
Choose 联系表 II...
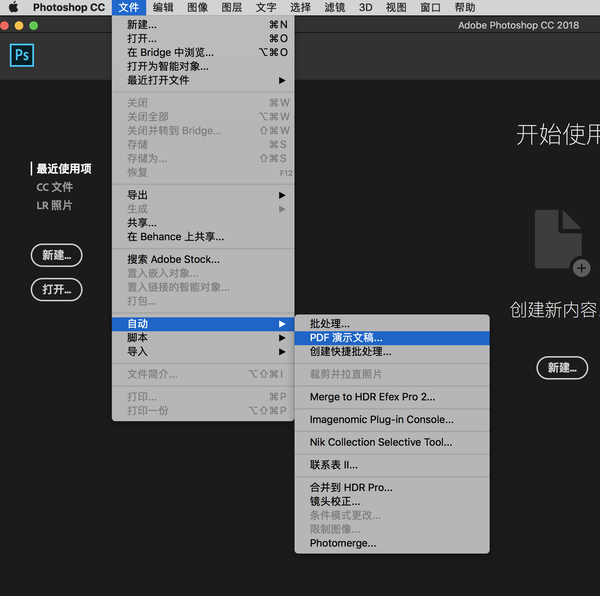392,465
